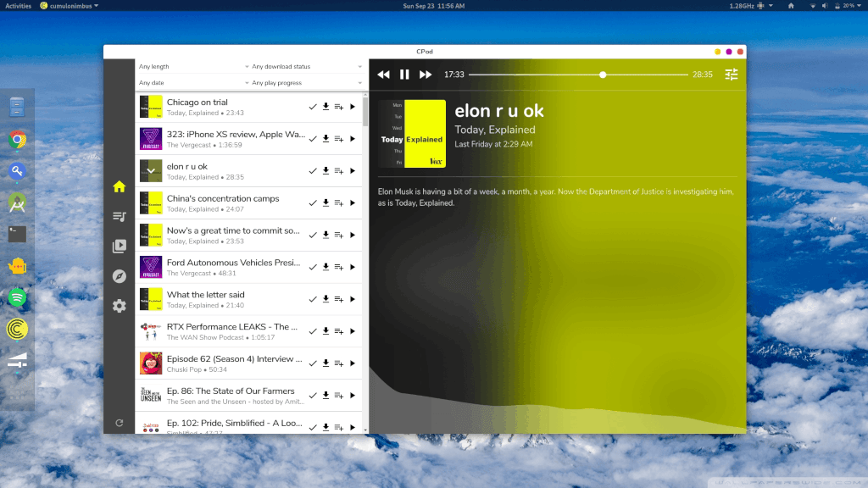This screenshot has height=488, width=868.
Task: Download the 'Chicago on trial' episode
Action: 325,107
